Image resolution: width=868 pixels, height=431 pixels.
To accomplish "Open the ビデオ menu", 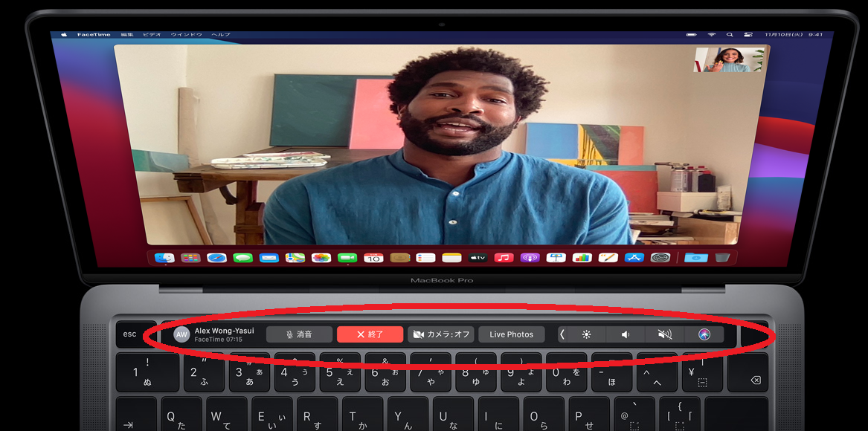I will [152, 34].
